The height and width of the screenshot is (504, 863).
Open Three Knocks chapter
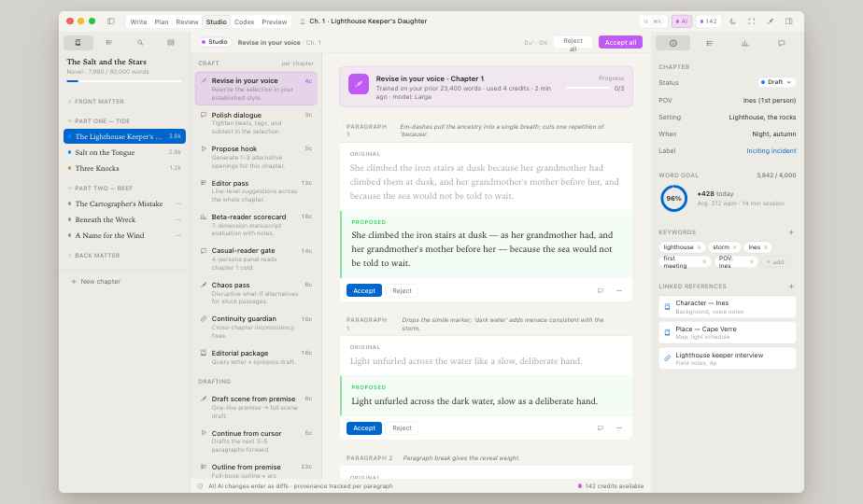point(124,168)
